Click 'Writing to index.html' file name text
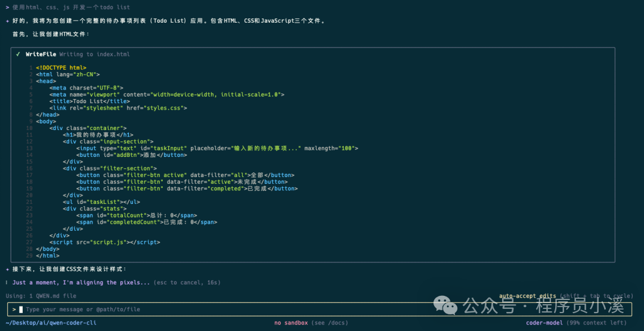 (x=94, y=54)
